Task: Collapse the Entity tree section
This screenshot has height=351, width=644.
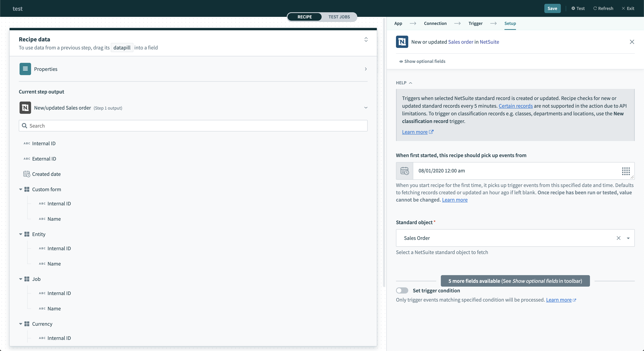Action: 21,234
